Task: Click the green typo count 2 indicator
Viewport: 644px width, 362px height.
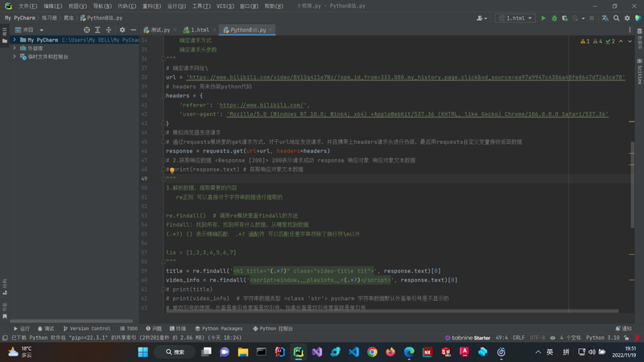Action: click(610, 42)
